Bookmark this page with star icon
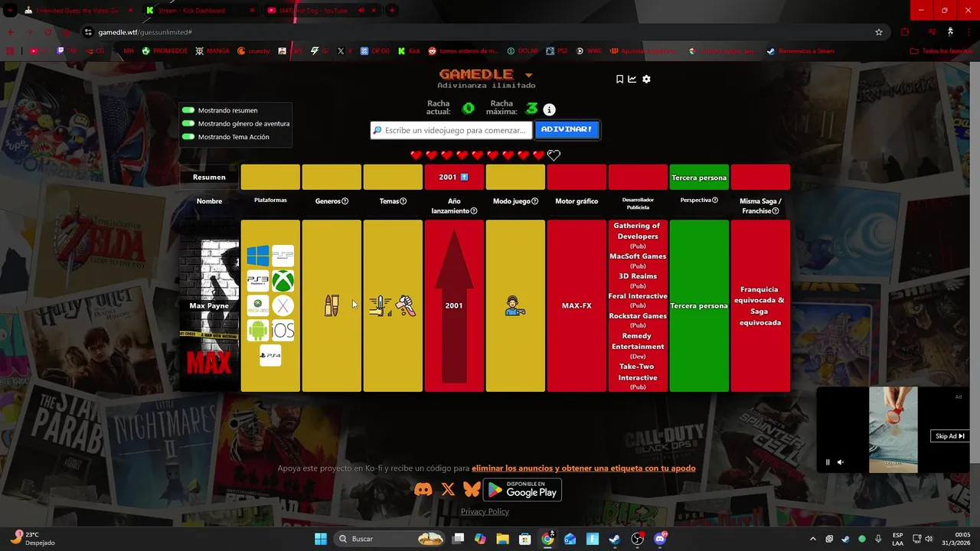Viewport: 980px width, 551px height. 879,32
